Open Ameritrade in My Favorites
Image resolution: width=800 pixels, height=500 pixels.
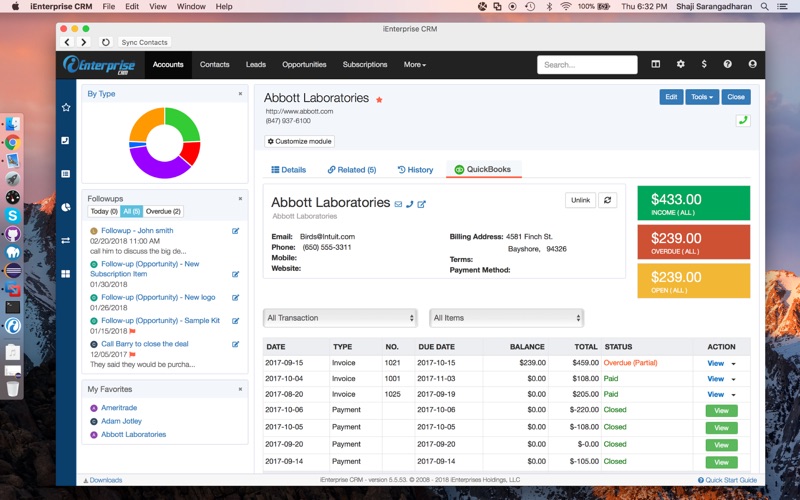point(119,408)
